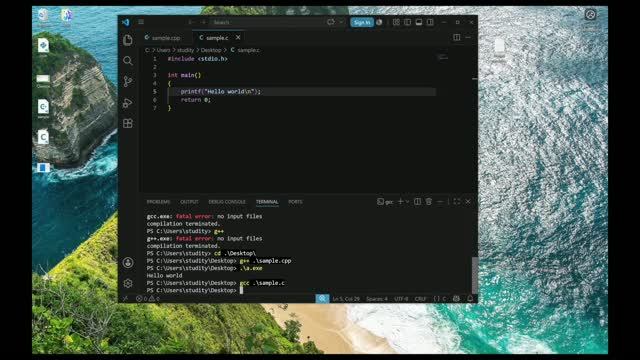Expand the Users breadcrumb

pyautogui.click(x=163, y=50)
